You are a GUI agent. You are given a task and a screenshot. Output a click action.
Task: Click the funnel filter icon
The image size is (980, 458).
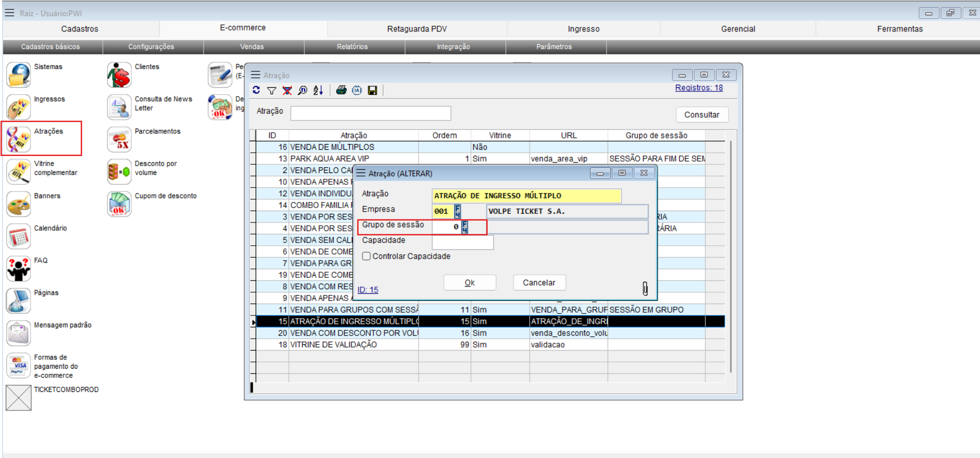tap(272, 90)
